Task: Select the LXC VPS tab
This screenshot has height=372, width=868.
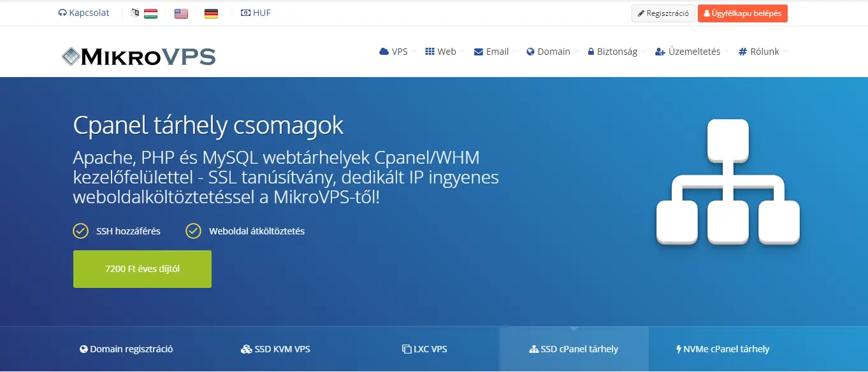Action: pyautogui.click(x=424, y=349)
